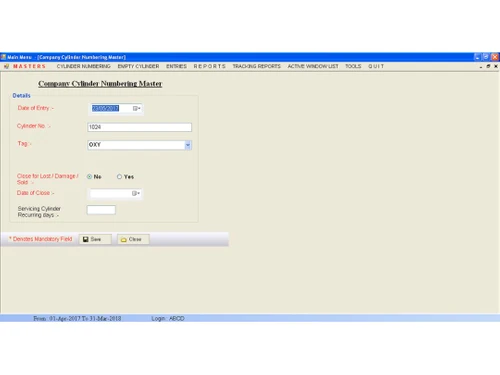
Task: Open the MASTERS menu
Action: [29, 66]
